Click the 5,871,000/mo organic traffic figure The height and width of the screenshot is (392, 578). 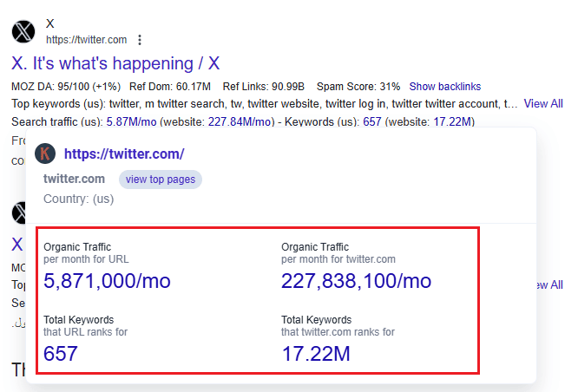(x=107, y=281)
